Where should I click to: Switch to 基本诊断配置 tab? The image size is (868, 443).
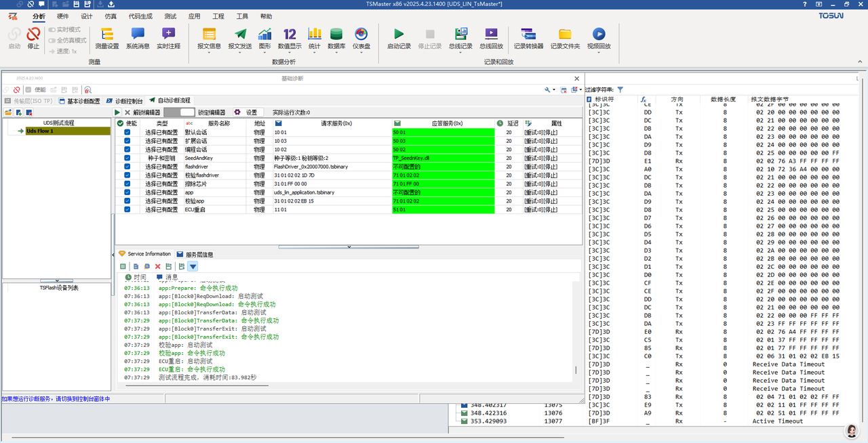tap(79, 100)
